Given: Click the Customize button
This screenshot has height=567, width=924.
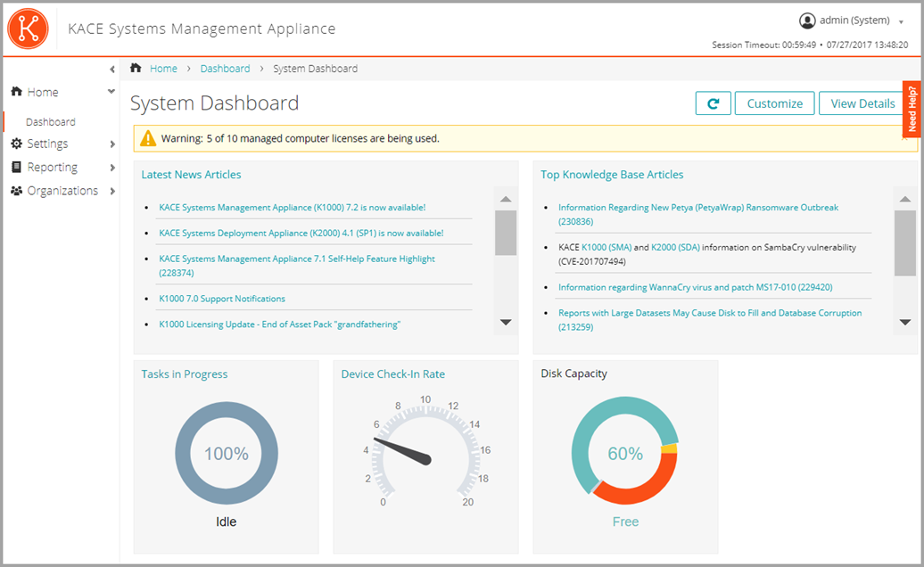Looking at the screenshot, I should (x=774, y=103).
